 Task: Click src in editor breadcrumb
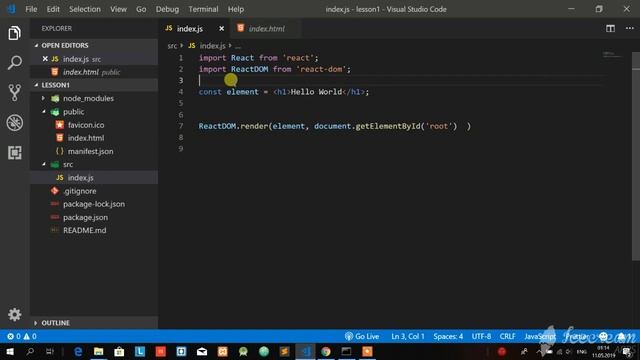[172, 46]
